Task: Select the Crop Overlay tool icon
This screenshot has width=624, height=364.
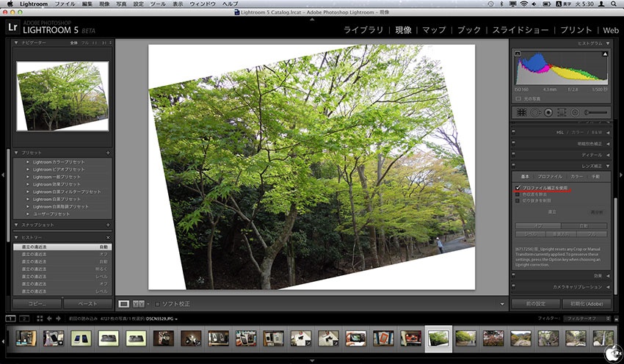Action: pos(522,112)
